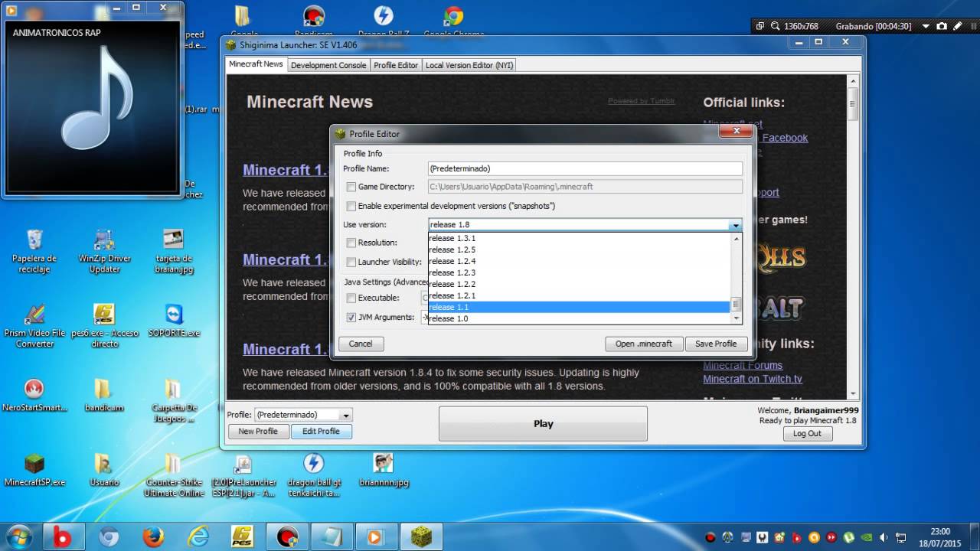Open PreLauncher ESP jar desktop icon
This screenshot has height=551, width=980.
tap(243, 475)
